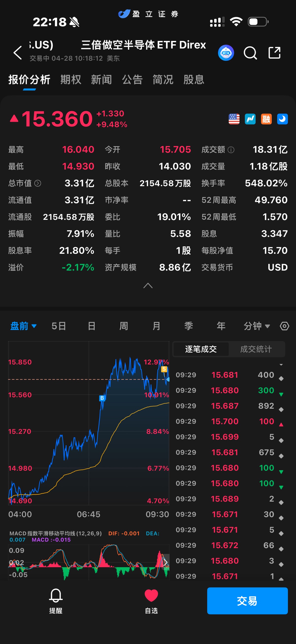Image resolution: width=296 pixels, height=644 pixels.
Task: Tap the share export icon
Action: click(274, 53)
